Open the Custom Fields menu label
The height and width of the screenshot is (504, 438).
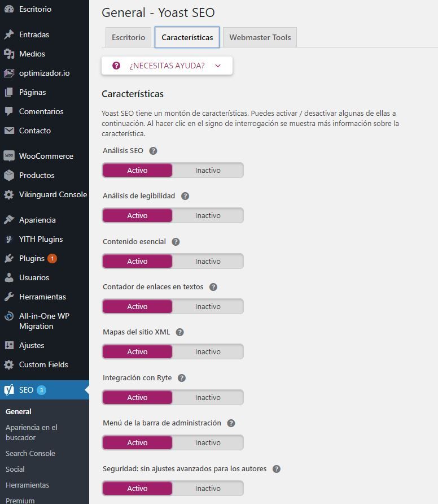point(43,364)
